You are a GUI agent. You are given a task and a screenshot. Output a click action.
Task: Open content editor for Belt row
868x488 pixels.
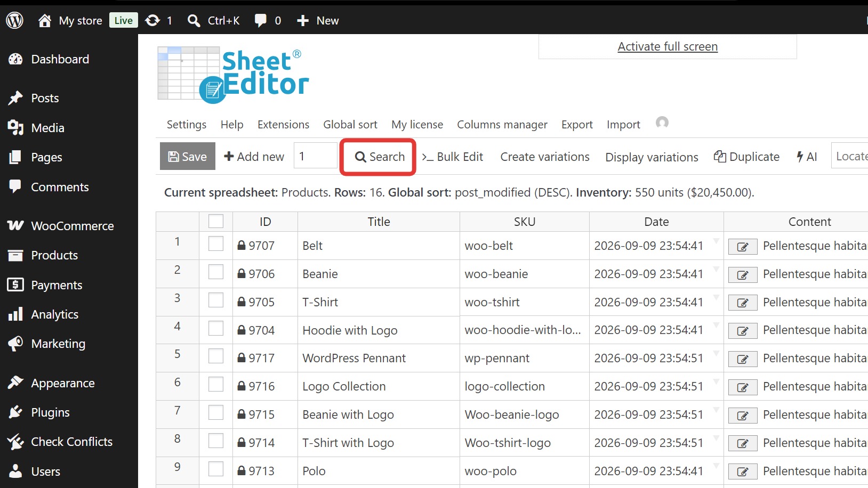[x=743, y=247]
